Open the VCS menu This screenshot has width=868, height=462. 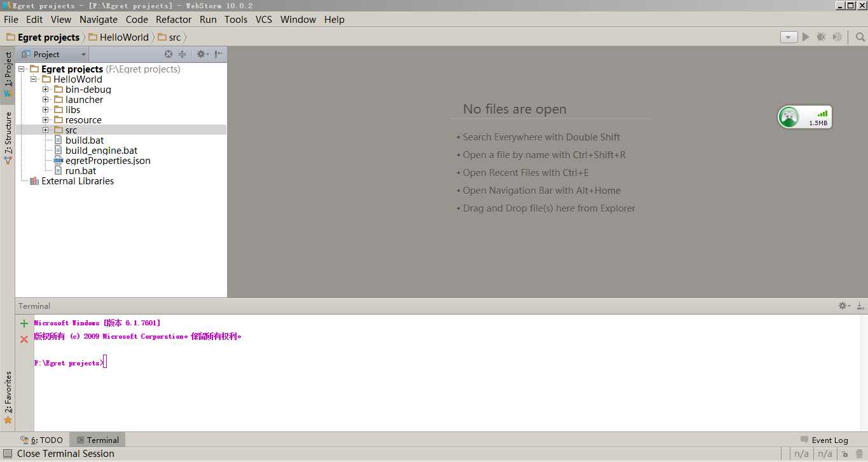pyautogui.click(x=264, y=20)
